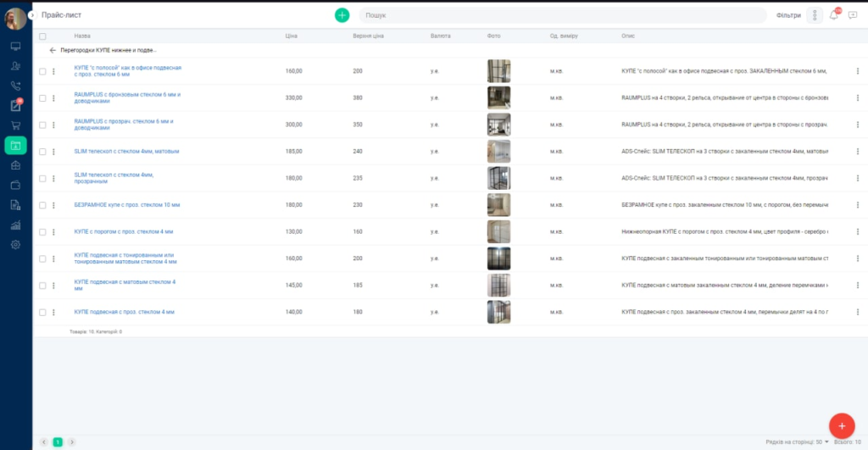Open settings gear in the sidebar
The width and height of the screenshot is (868, 450).
(x=15, y=245)
